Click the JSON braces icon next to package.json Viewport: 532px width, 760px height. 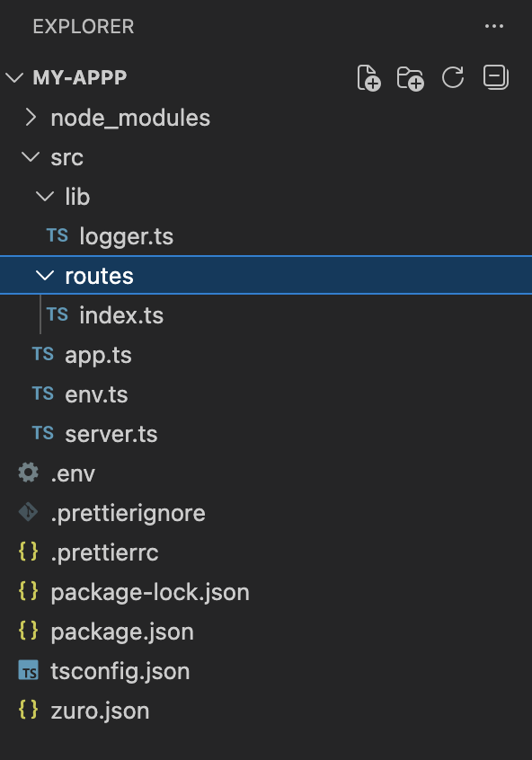[x=28, y=632]
